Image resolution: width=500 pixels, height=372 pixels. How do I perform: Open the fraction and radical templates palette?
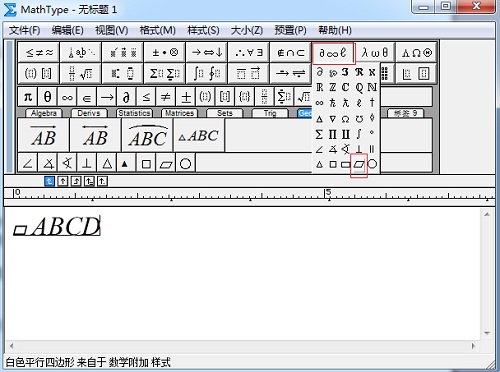point(81,73)
